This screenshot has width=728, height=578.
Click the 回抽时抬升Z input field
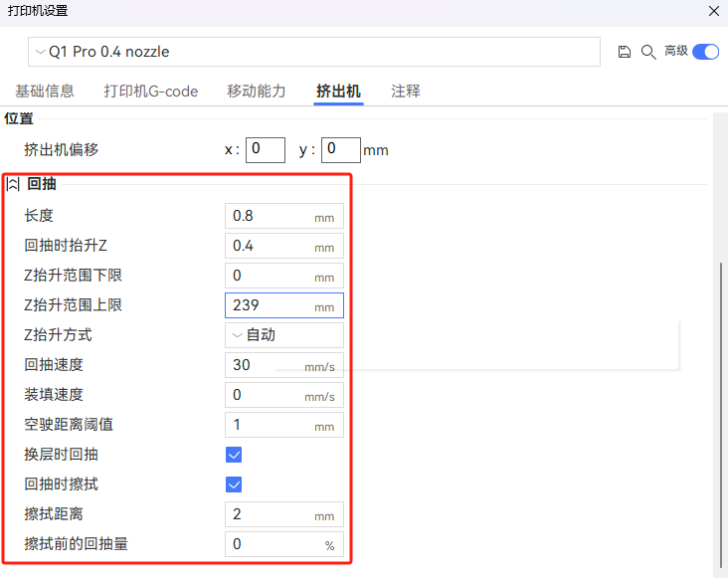pyautogui.click(x=271, y=246)
